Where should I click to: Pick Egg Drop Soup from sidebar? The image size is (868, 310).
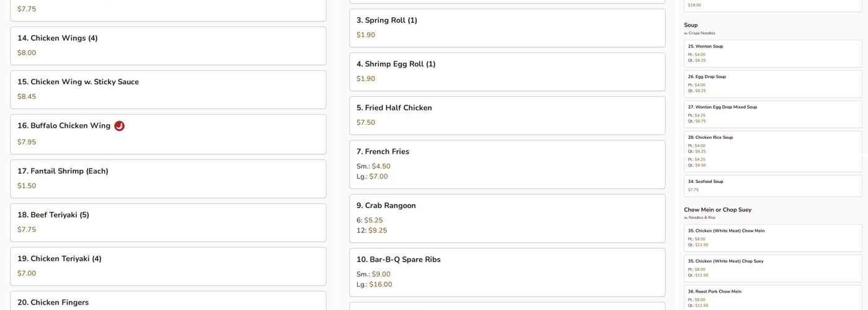[773, 84]
